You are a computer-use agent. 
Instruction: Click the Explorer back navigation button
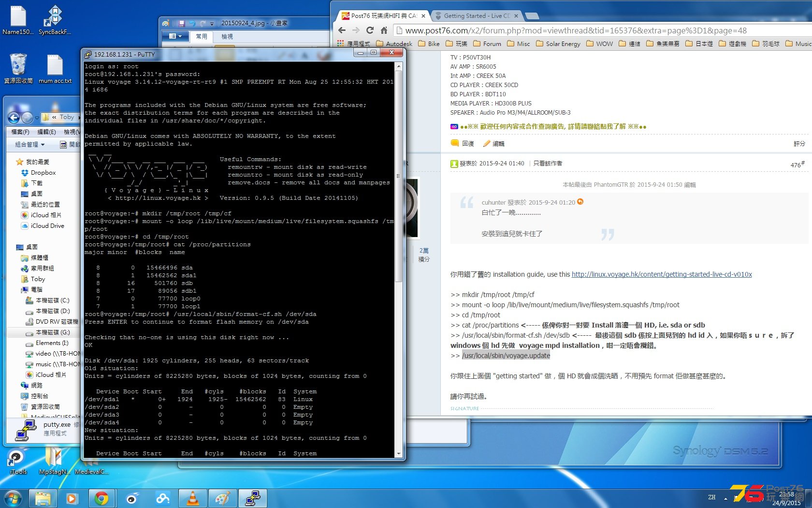[14, 117]
